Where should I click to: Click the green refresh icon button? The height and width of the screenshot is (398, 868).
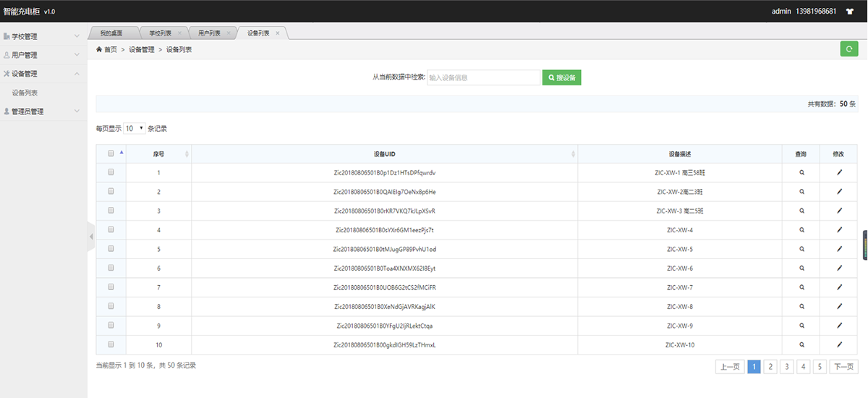[x=848, y=49]
